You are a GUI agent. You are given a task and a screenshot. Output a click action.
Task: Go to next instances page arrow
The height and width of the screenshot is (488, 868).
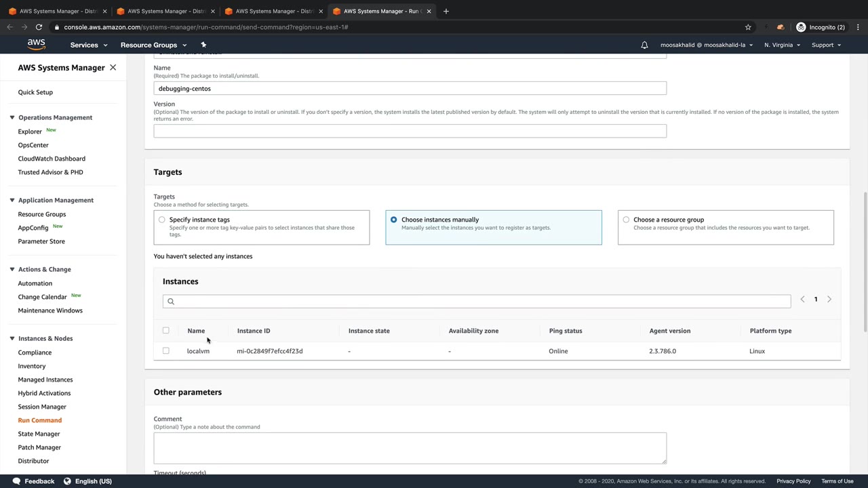(829, 299)
